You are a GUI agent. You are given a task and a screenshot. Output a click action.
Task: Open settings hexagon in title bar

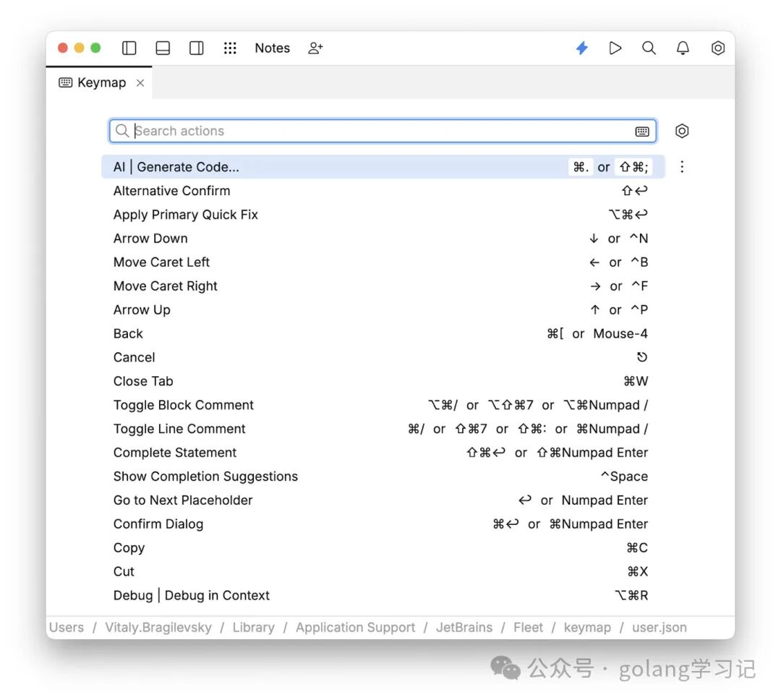coord(717,48)
